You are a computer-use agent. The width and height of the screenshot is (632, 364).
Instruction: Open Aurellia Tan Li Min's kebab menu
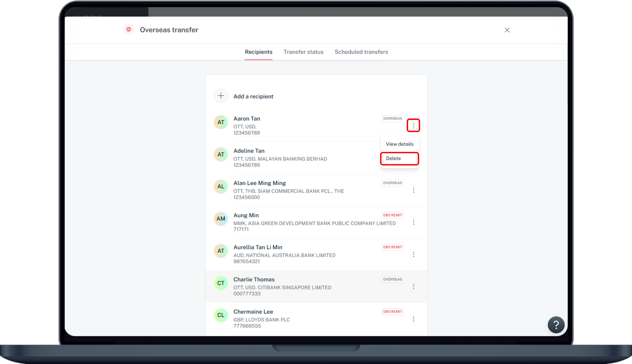(414, 254)
